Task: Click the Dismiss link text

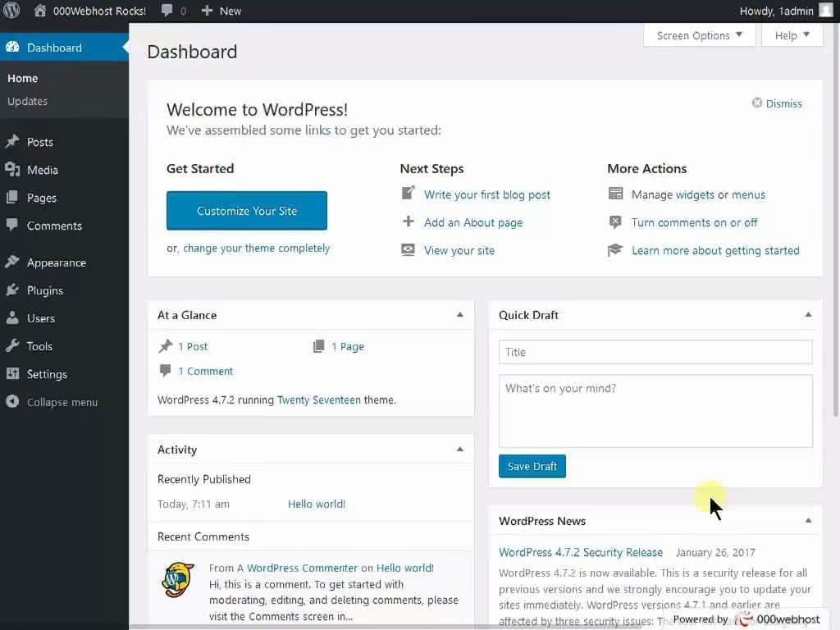Action: 783,103
